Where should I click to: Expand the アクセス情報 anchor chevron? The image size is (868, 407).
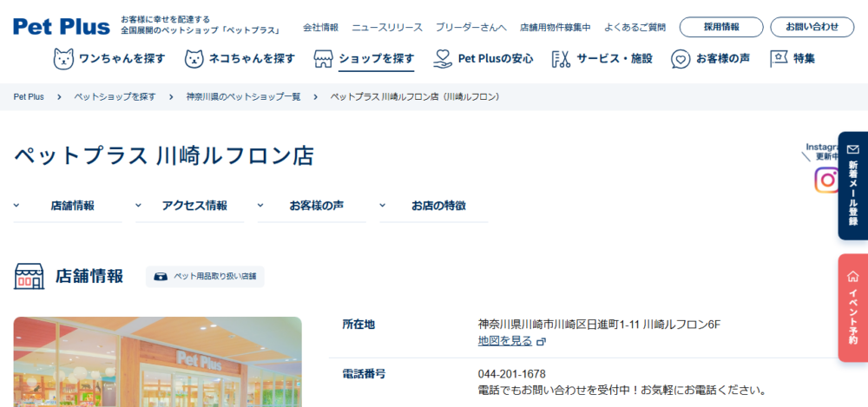click(138, 206)
